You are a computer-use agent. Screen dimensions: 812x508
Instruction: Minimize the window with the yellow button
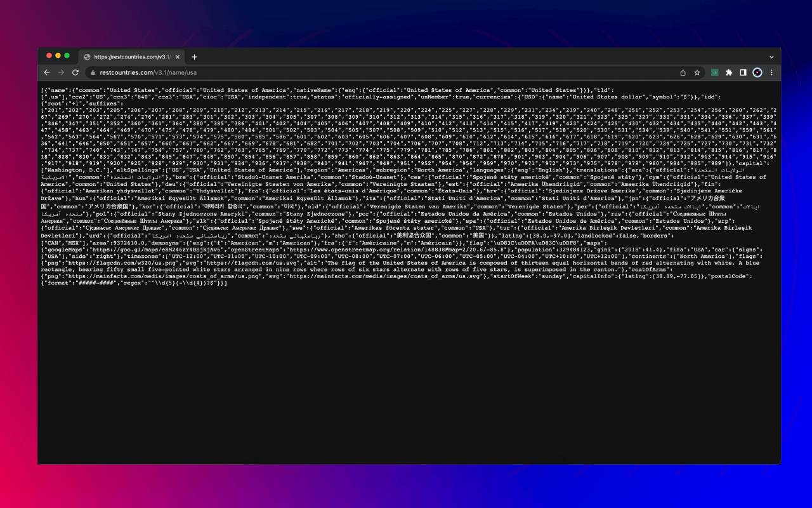click(x=58, y=55)
